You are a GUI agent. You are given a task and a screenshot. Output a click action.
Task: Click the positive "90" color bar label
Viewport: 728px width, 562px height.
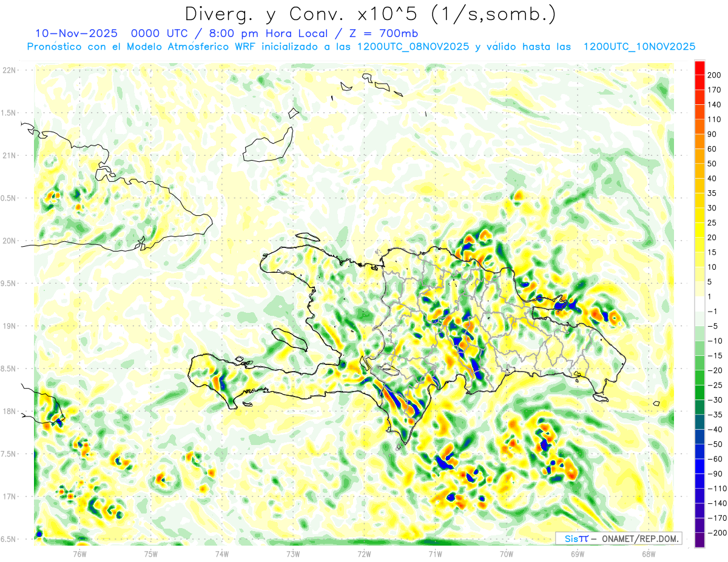coord(712,134)
